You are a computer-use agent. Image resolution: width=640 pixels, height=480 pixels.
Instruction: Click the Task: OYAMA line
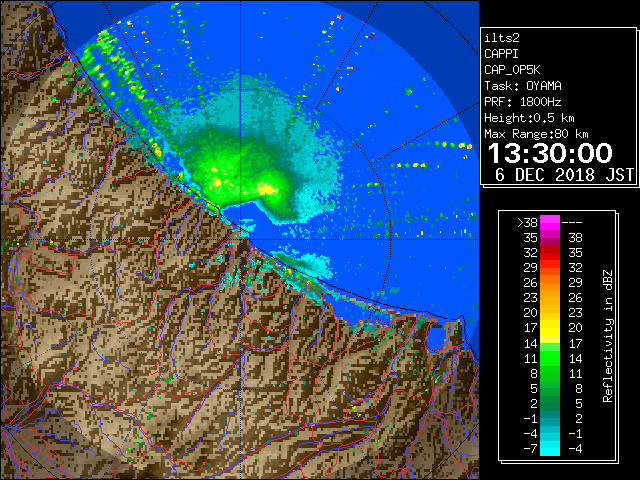click(x=523, y=86)
